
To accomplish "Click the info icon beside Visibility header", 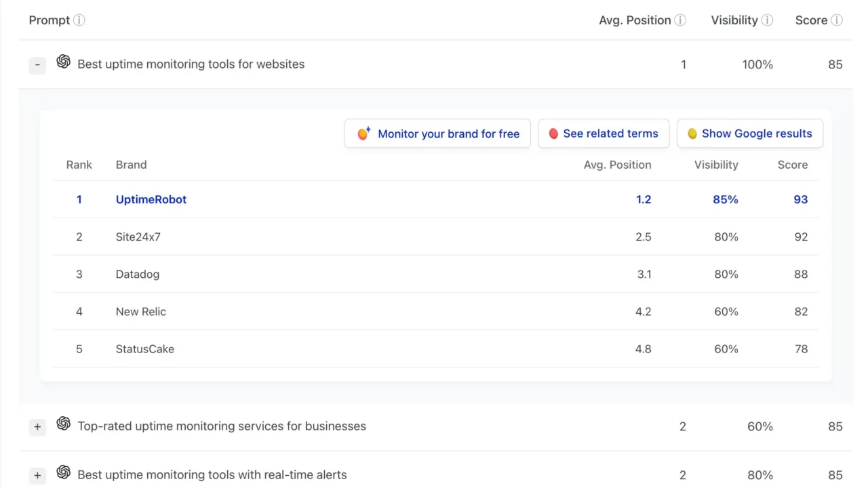I will coord(767,20).
